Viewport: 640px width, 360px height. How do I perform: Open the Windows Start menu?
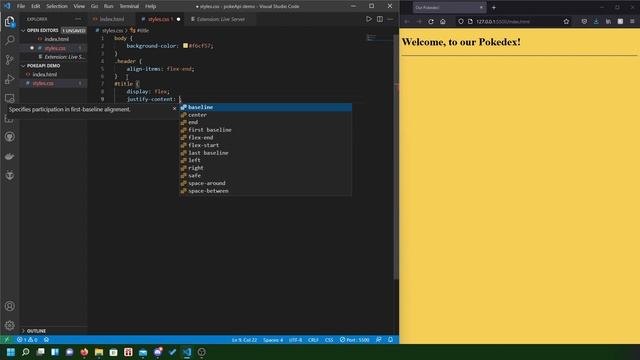point(11,352)
